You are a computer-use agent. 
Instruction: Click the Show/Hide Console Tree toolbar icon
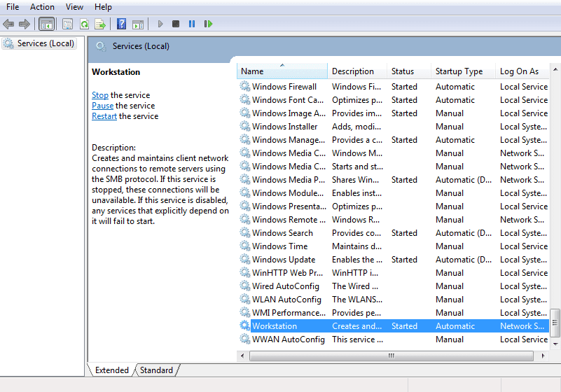tap(46, 24)
